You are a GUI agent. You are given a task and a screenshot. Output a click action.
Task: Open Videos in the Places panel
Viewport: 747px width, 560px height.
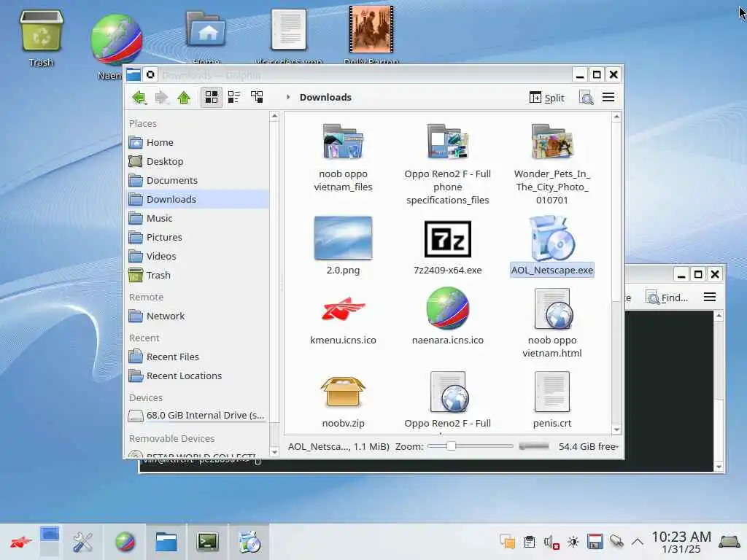(x=198, y=256)
